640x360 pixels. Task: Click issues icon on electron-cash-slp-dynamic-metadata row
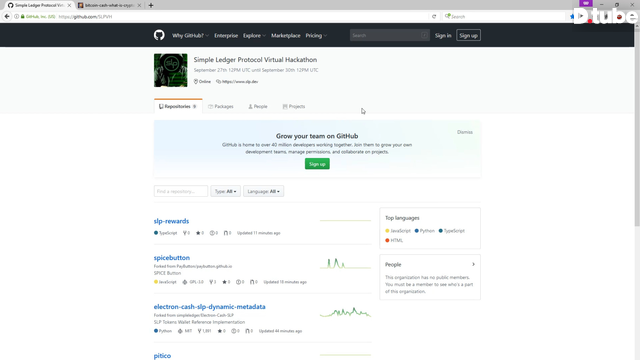click(x=233, y=331)
